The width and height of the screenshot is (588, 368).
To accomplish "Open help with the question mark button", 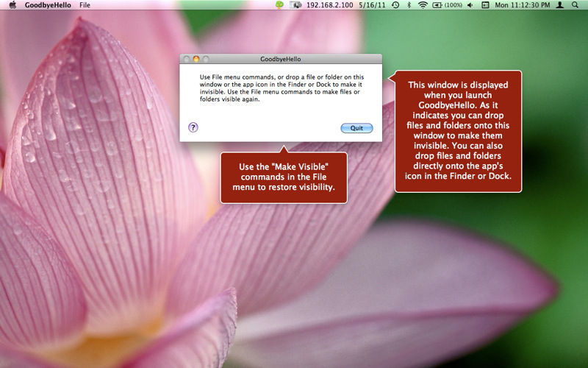I will [193, 127].
